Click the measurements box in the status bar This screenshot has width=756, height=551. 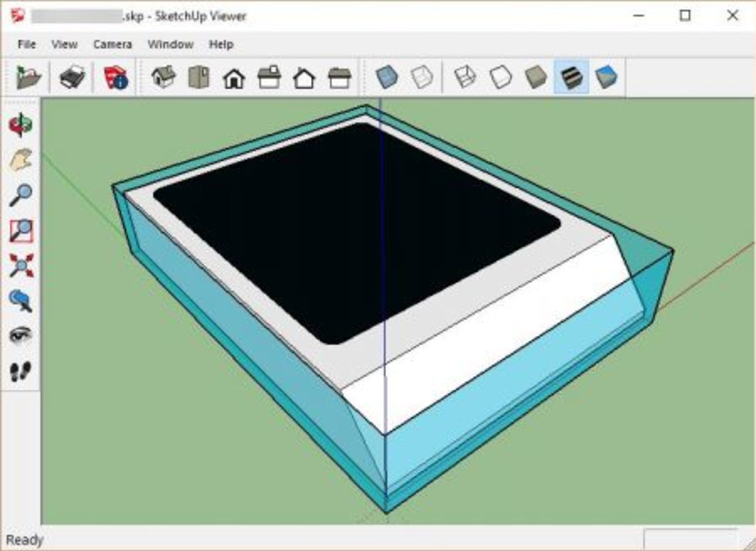(x=691, y=540)
